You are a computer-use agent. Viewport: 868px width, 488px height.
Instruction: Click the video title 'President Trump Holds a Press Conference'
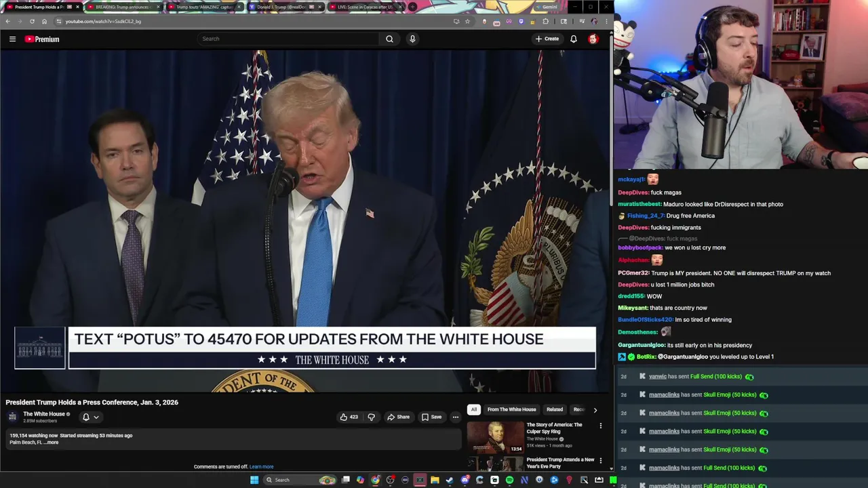(x=92, y=403)
